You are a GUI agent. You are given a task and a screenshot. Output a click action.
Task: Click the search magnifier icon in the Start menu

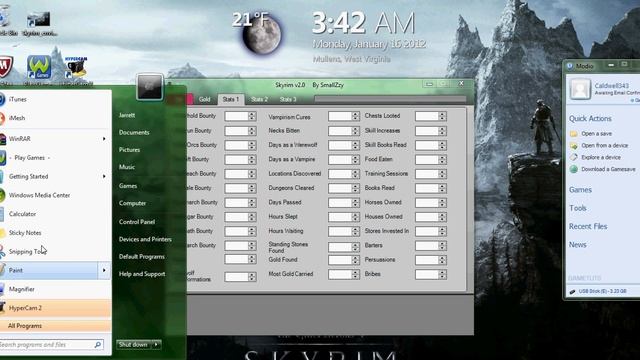(x=98, y=345)
